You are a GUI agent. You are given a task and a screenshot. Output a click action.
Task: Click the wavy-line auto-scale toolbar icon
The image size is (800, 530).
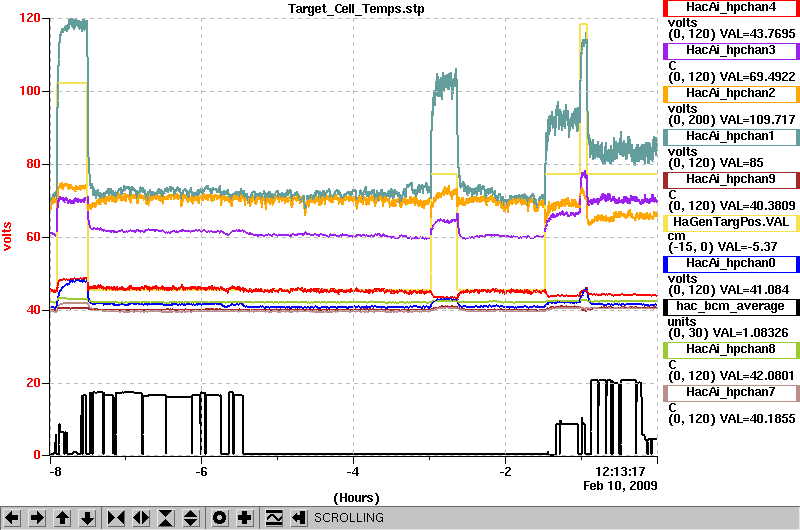click(x=274, y=518)
